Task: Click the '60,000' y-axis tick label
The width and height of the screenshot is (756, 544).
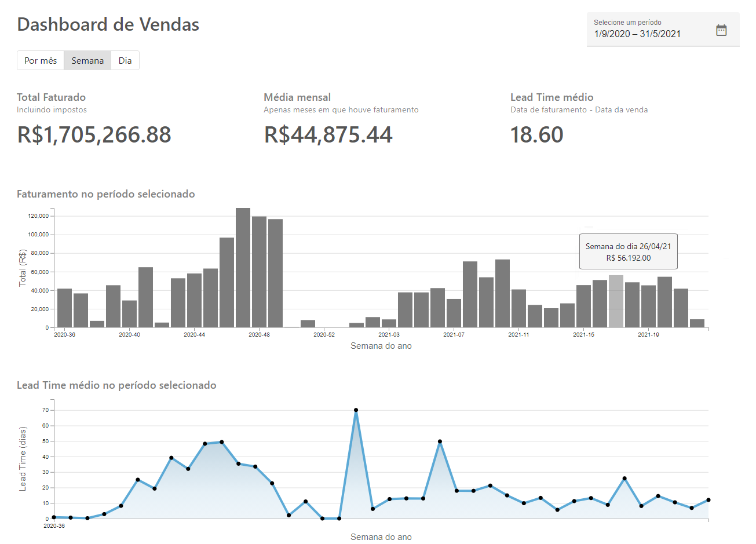Action: pyautogui.click(x=40, y=272)
